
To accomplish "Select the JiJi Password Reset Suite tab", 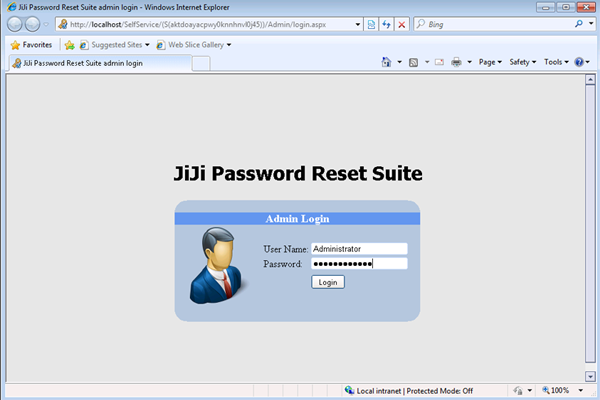I will [x=100, y=63].
